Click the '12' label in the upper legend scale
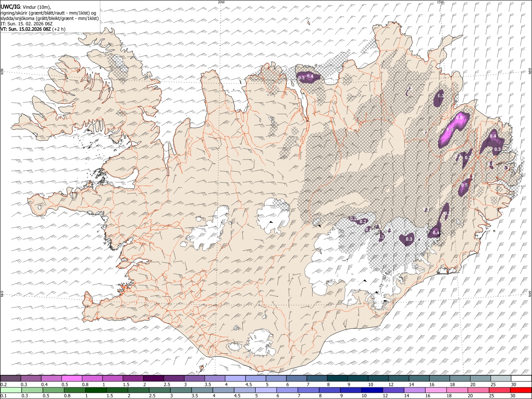532x399 pixels. tap(390, 384)
